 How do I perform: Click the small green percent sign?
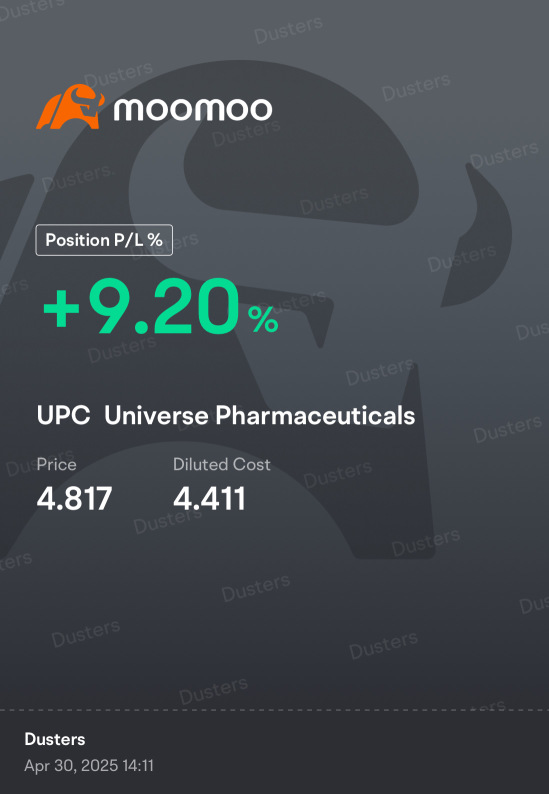[x=263, y=321]
